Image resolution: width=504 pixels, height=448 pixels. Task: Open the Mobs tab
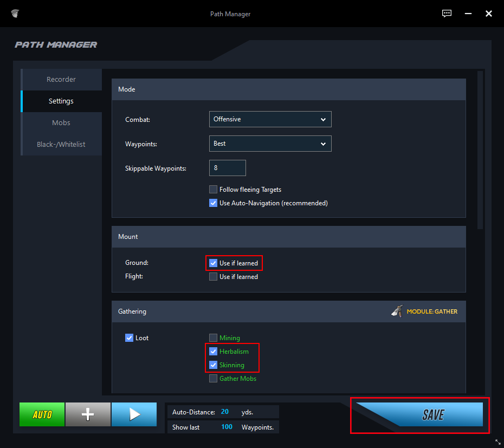tap(61, 123)
